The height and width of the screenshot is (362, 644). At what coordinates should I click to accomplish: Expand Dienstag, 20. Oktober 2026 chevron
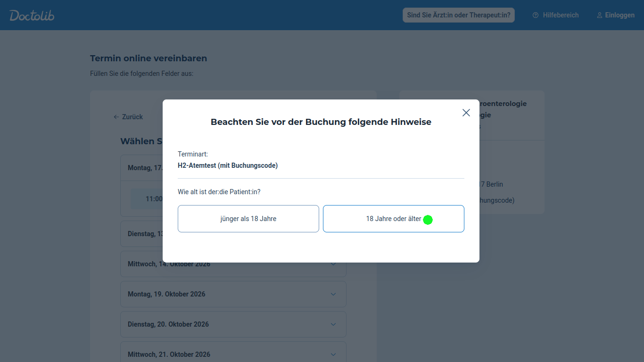[x=333, y=324]
